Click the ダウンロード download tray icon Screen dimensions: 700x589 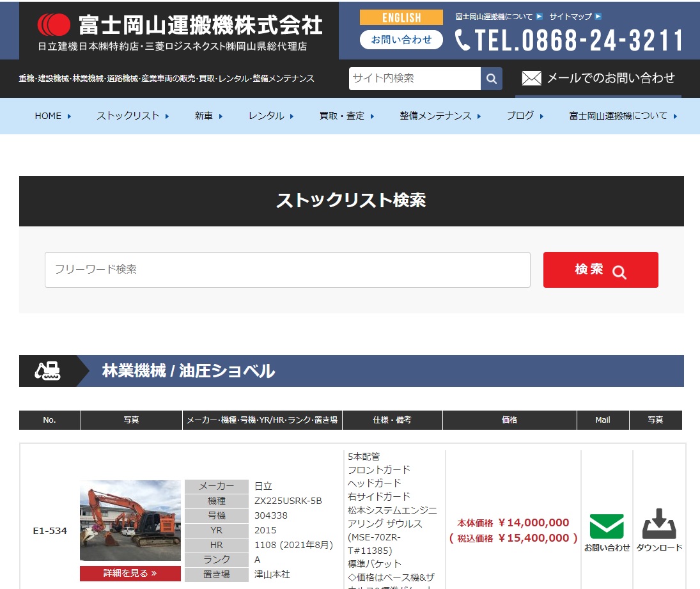[x=659, y=524]
